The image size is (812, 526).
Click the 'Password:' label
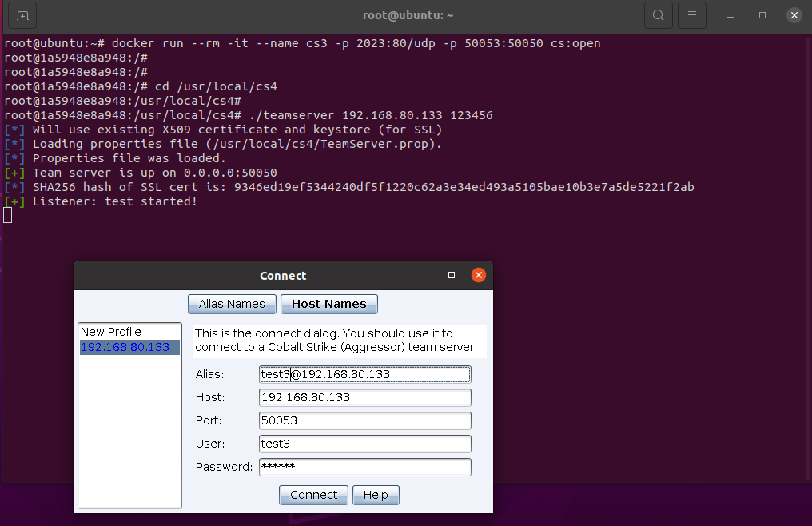[224, 467]
